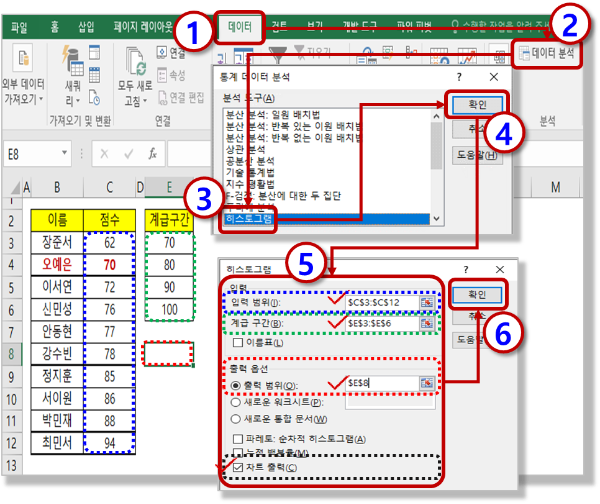600x504 pixels.
Task: Open the 파일 tab
Action: (19, 27)
